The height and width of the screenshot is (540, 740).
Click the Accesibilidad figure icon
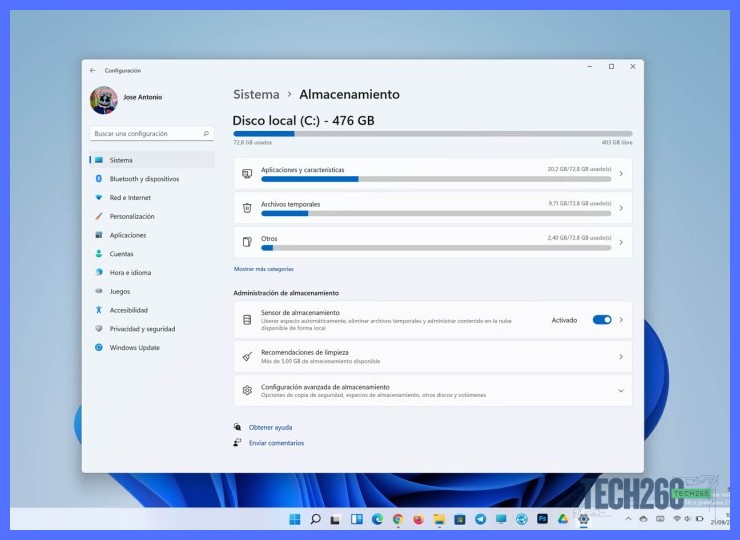[x=99, y=310]
